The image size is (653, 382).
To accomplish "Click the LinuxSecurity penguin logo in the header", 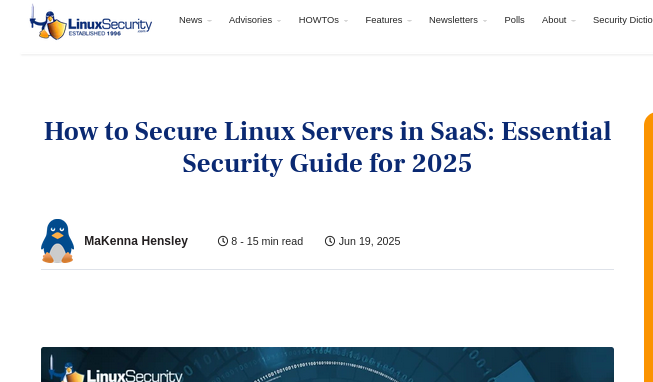I will click(91, 22).
